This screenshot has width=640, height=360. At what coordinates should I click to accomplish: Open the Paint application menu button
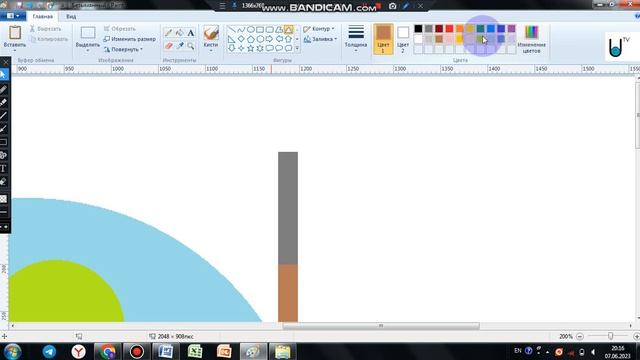[x=13, y=16]
